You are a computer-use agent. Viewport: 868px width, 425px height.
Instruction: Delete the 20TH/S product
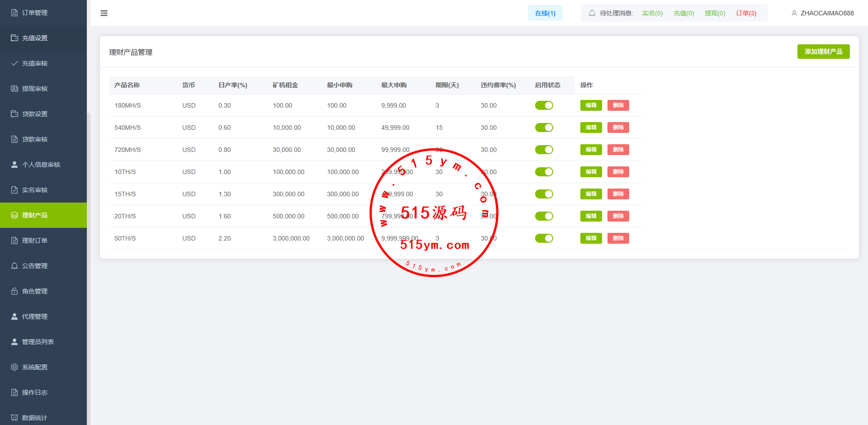click(x=618, y=216)
